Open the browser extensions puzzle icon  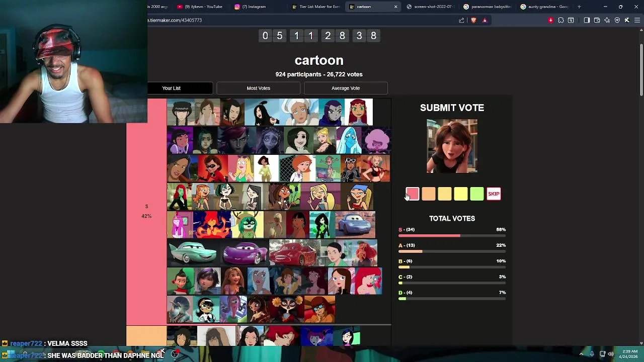[x=561, y=20]
